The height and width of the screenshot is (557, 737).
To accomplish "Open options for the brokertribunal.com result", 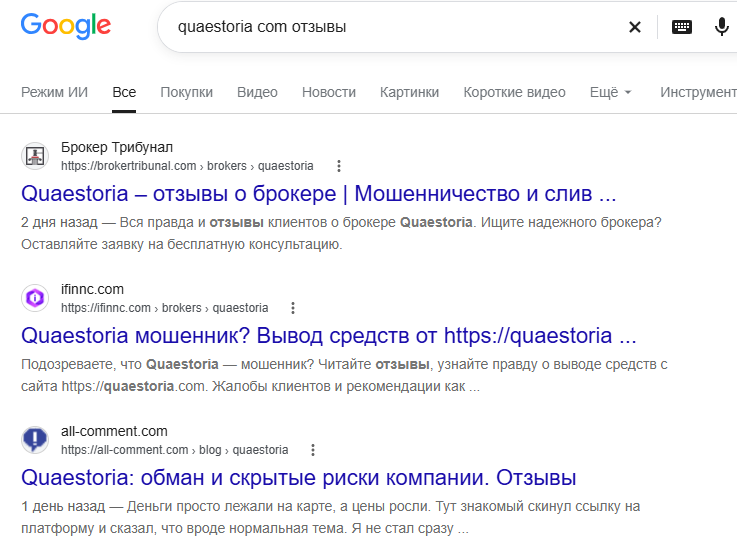I will point(339,166).
